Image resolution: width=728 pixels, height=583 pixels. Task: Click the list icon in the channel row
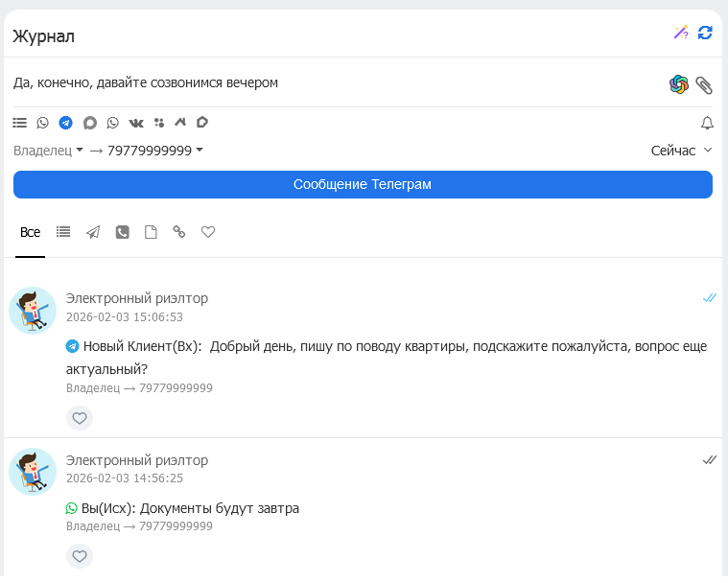(x=19, y=123)
